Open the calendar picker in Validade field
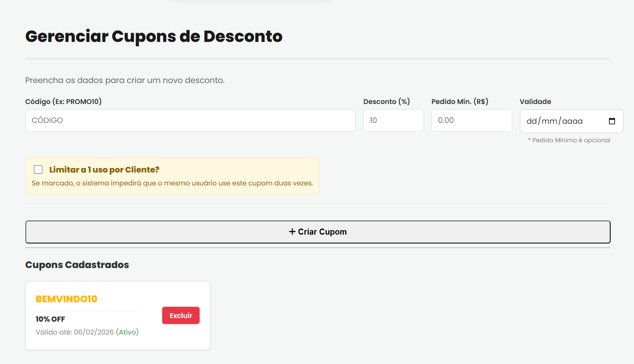Image resolution: width=634 pixels, height=364 pixels. (611, 121)
